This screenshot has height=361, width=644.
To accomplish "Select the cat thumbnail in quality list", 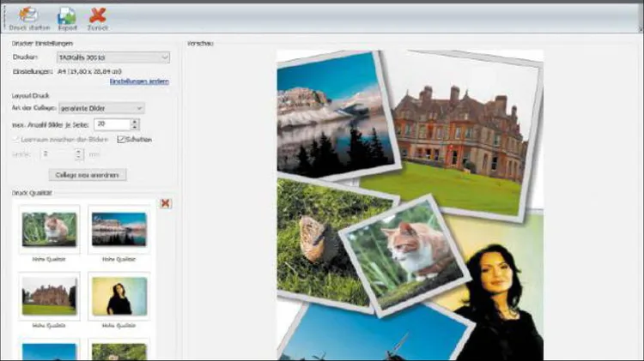I will pos(49,229).
